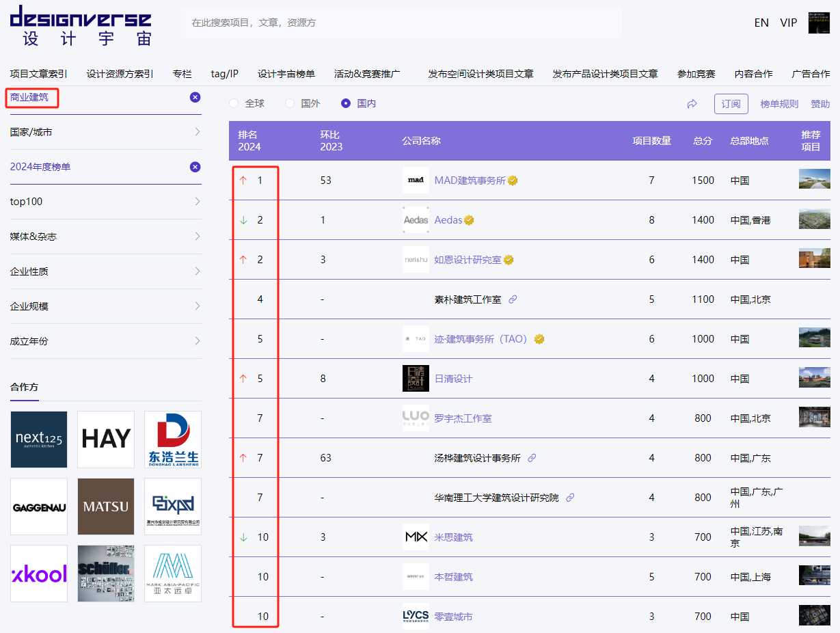The width and height of the screenshot is (840, 633).
Task: Click the link icon next to 素朴建筑工作室
Action: (513, 299)
